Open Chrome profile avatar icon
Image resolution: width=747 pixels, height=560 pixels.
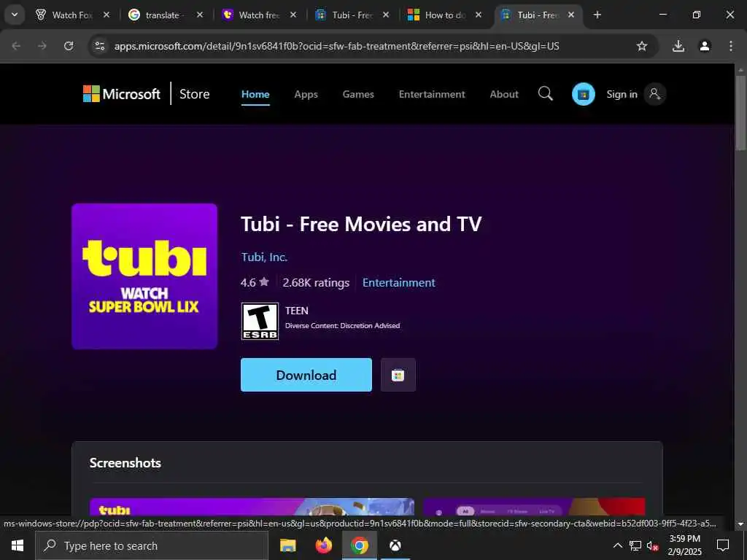click(x=704, y=46)
